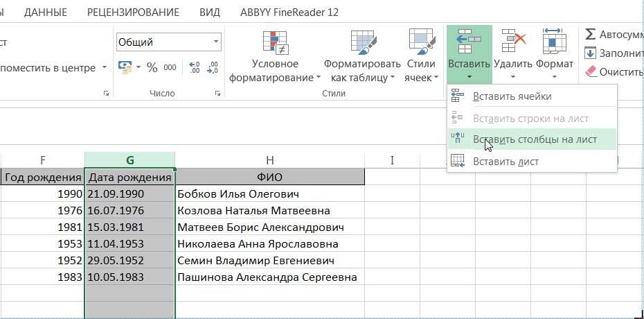Increase decimal places

[x=195, y=67]
